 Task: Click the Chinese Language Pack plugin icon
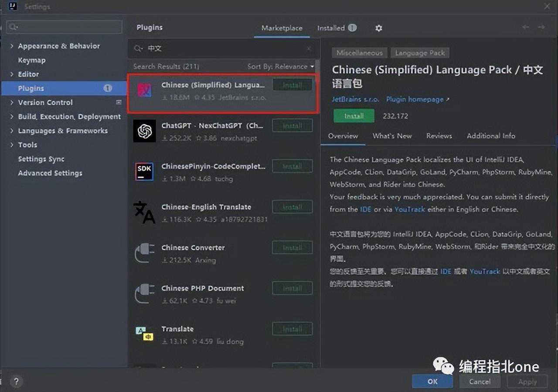pyautogui.click(x=144, y=91)
